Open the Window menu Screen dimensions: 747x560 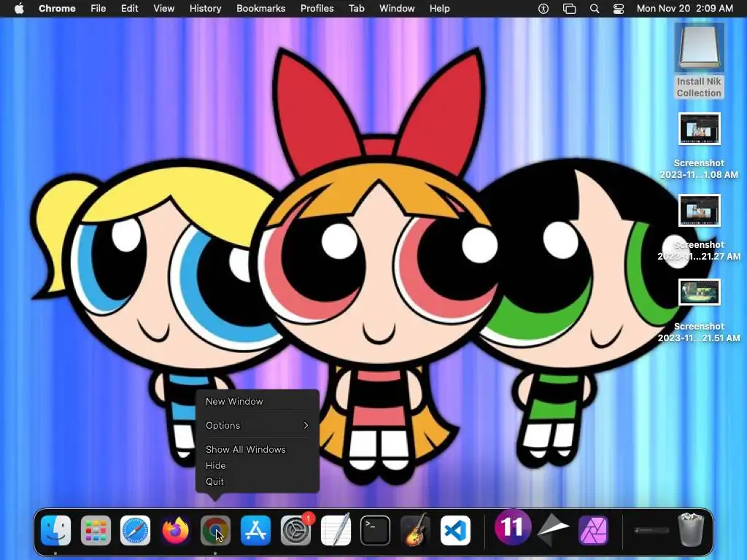(x=397, y=9)
